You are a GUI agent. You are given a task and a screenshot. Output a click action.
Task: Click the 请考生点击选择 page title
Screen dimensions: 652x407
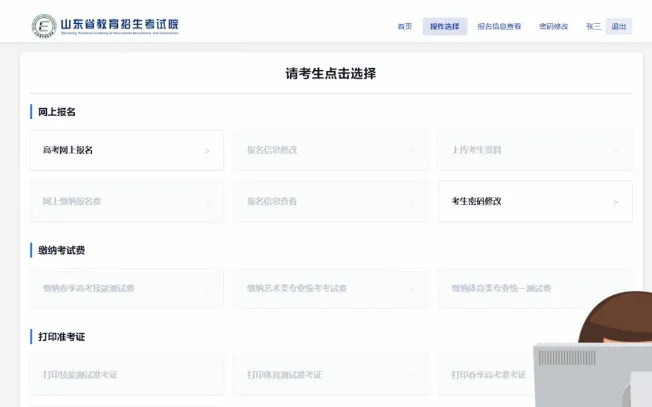click(x=331, y=74)
